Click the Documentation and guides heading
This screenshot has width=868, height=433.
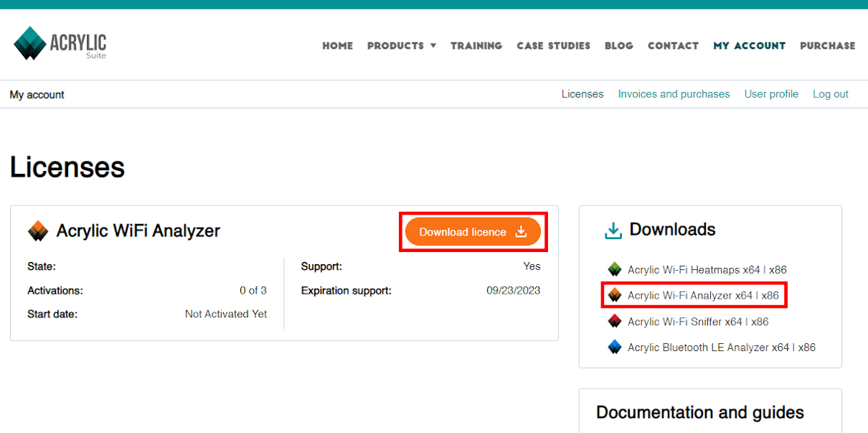pyautogui.click(x=700, y=413)
